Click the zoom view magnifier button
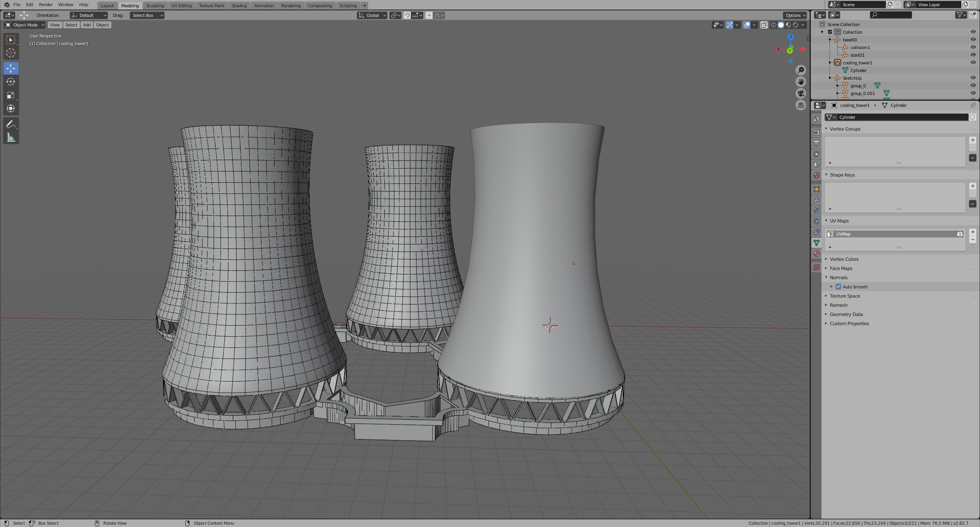 [x=800, y=70]
